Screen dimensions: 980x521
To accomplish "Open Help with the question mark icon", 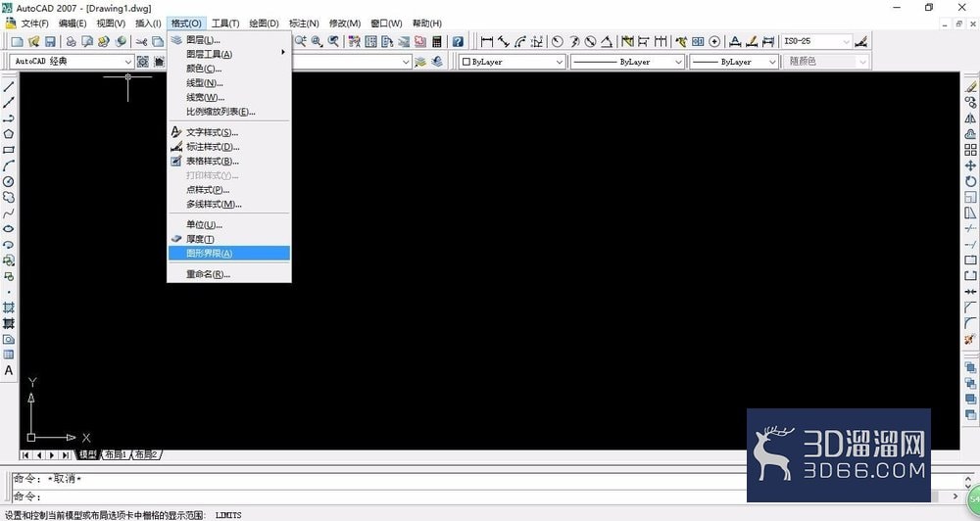I will pos(458,42).
